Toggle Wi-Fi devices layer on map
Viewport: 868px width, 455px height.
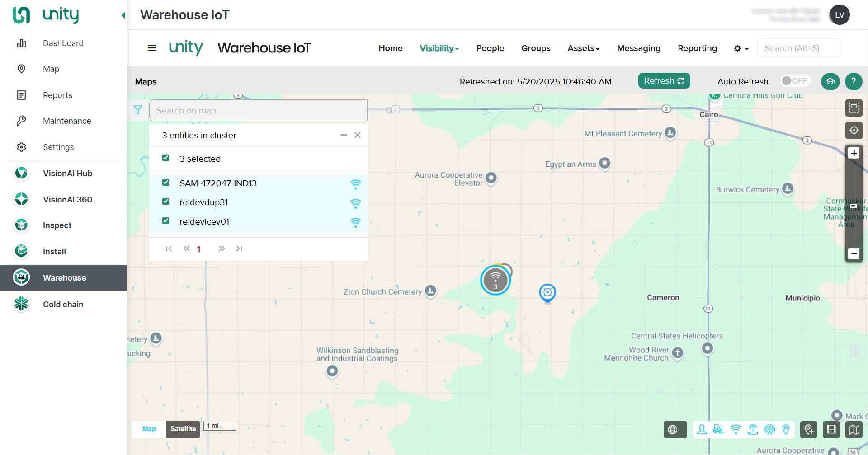736,429
